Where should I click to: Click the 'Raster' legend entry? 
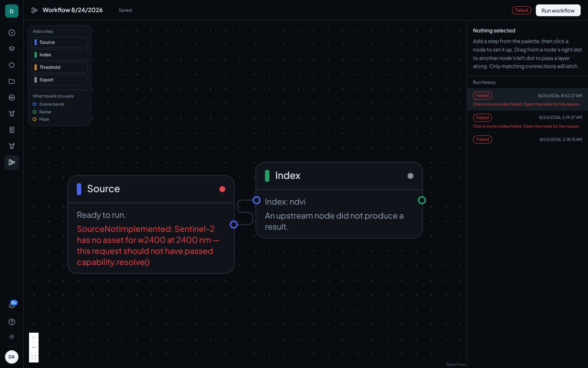(42, 112)
